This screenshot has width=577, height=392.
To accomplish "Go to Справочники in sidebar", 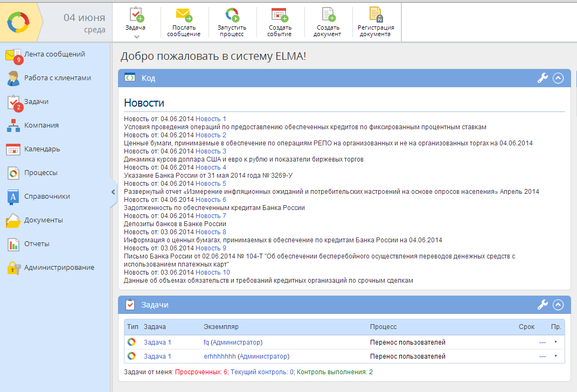I will (47, 197).
